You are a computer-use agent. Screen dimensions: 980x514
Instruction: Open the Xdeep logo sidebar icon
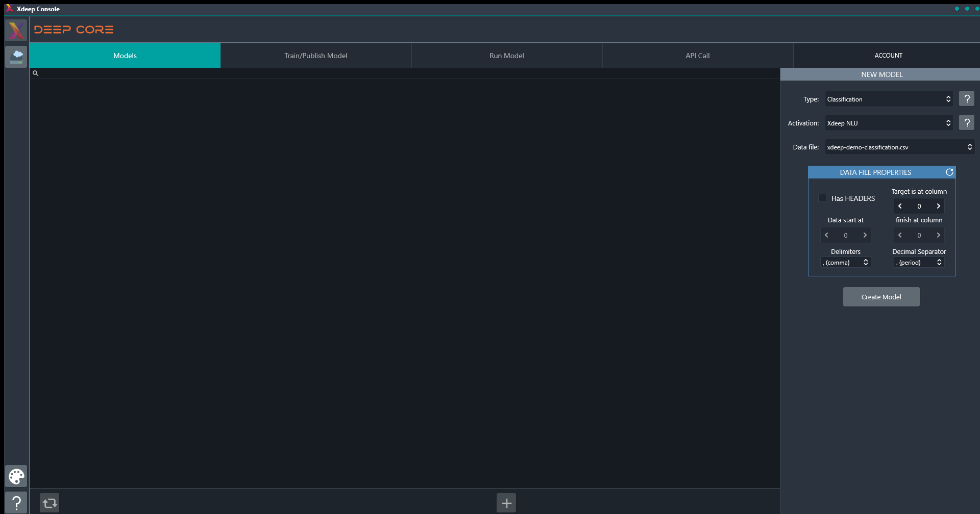16,31
